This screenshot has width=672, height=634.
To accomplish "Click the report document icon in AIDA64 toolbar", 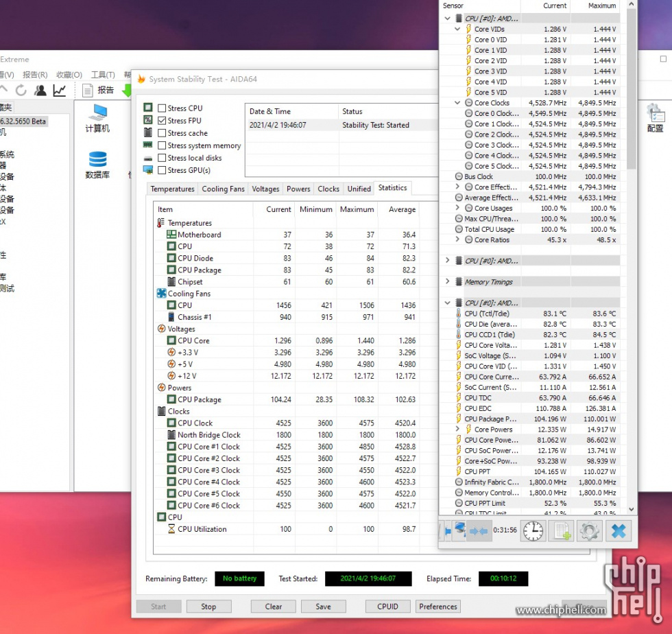I will coord(88,90).
